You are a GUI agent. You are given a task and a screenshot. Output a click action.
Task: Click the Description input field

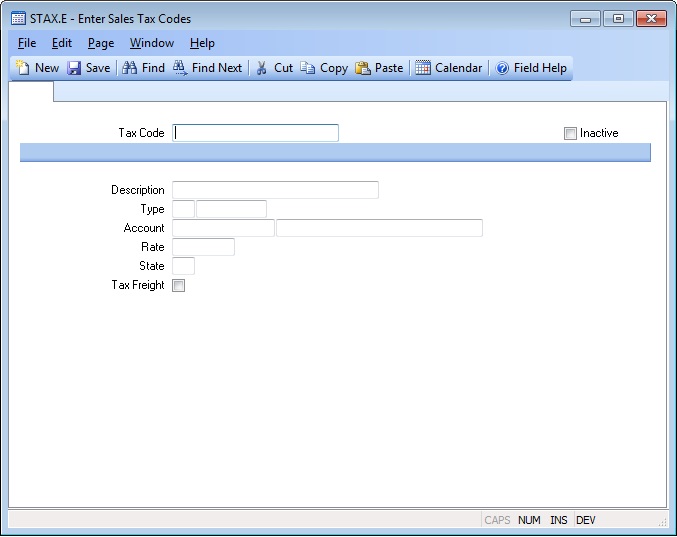click(275, 190)
